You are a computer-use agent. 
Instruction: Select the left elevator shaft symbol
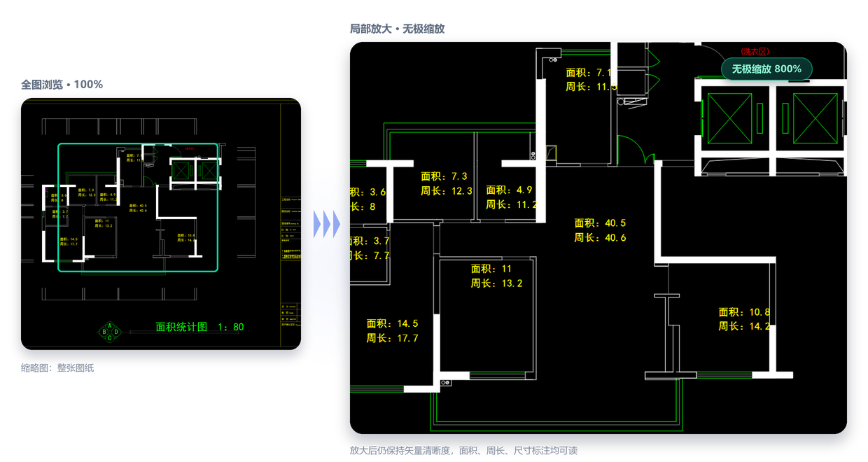730,118
